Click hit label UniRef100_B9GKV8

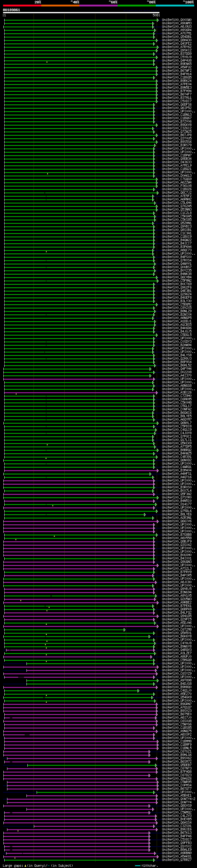click(x=177, y=125)
